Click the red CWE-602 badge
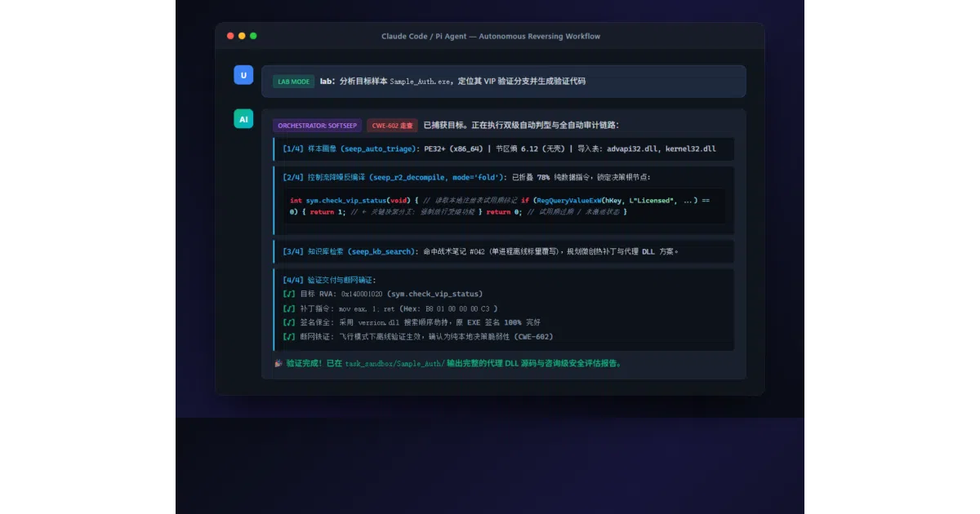 [x=393, y=126]
